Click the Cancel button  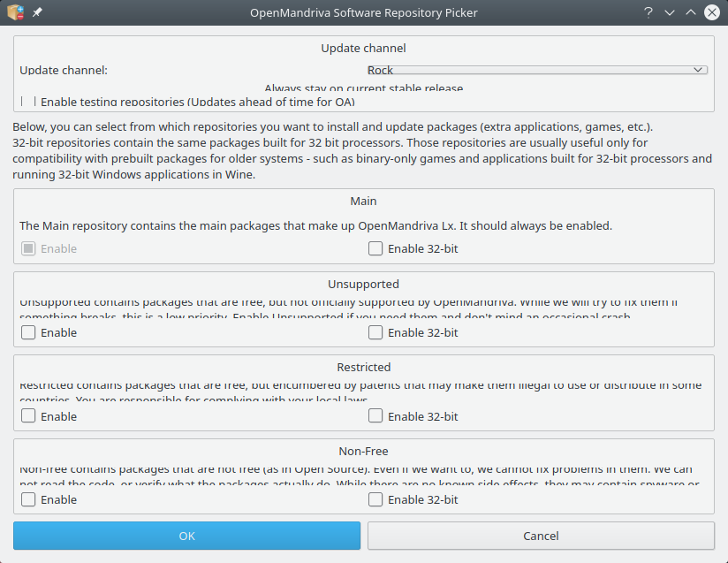pyautogui.click(x=541, y=536)
